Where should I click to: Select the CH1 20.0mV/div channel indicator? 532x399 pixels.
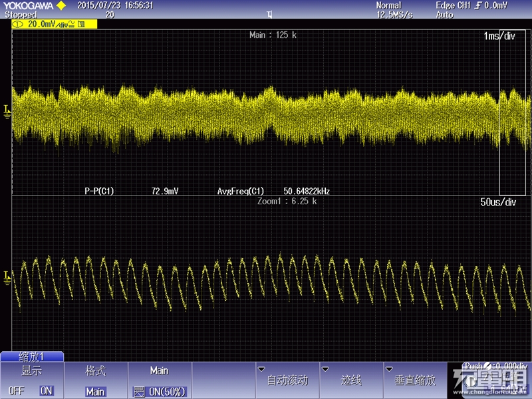point(55,24)
